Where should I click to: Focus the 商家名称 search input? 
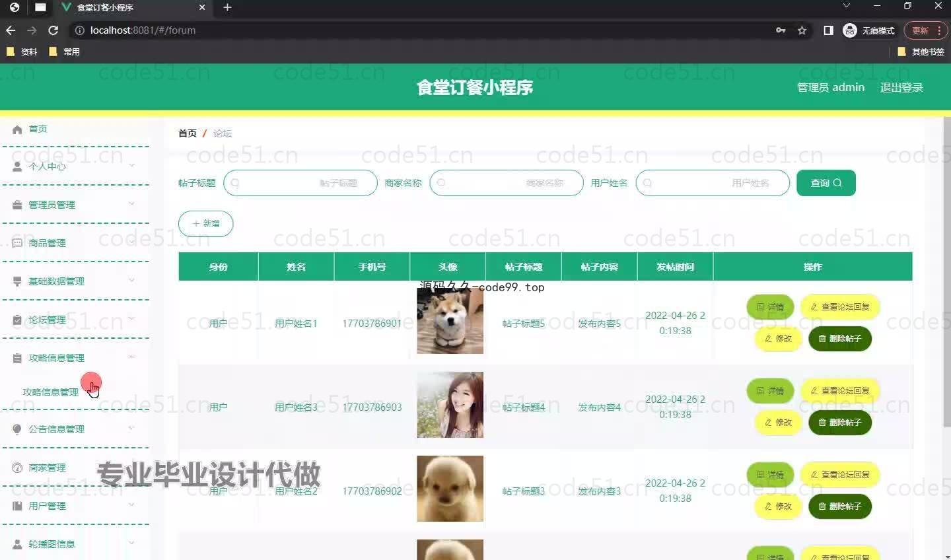507,183
